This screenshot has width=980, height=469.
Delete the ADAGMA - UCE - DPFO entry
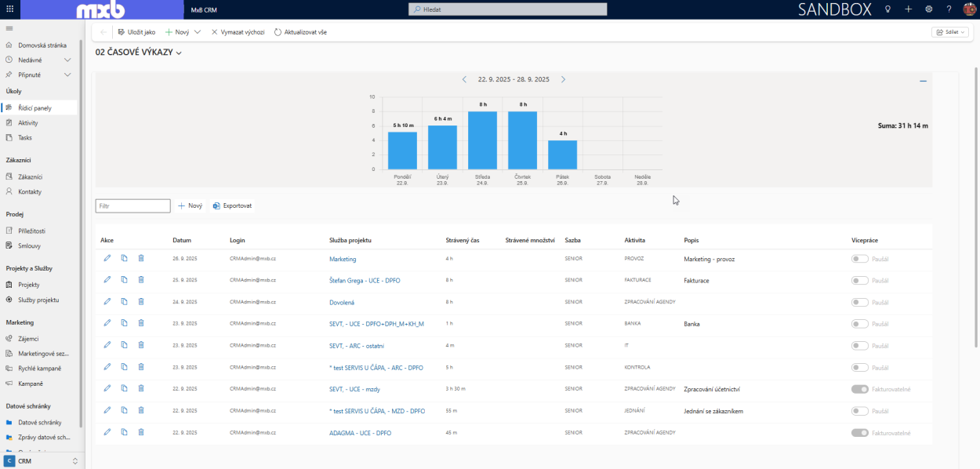(141, 432)
